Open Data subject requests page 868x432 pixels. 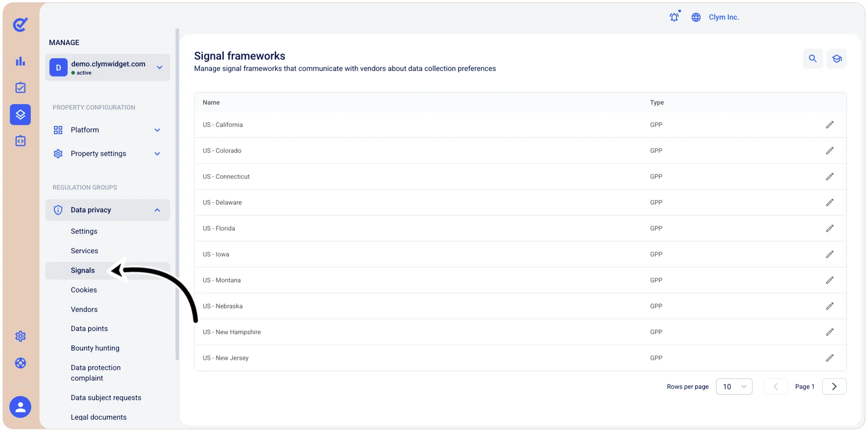pos(106,398)
